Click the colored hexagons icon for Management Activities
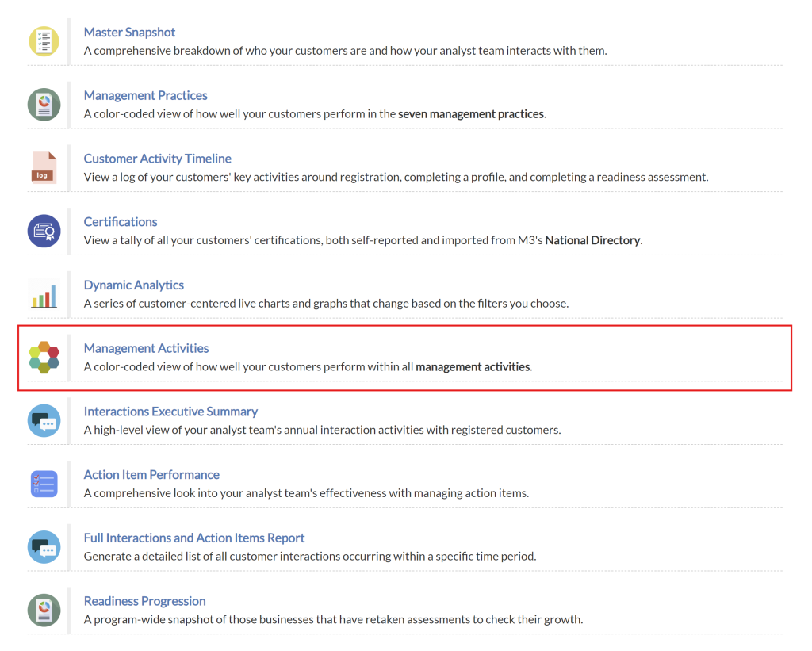Image resolution: width=812 pixels, height=651 pixels. coord(44,358)
